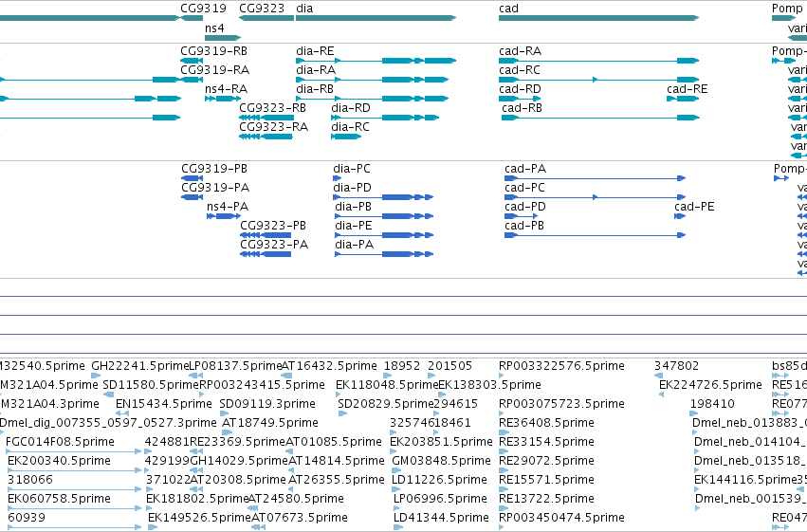
Task: Click EST AT16432.5prime
Action: (329, 366)
